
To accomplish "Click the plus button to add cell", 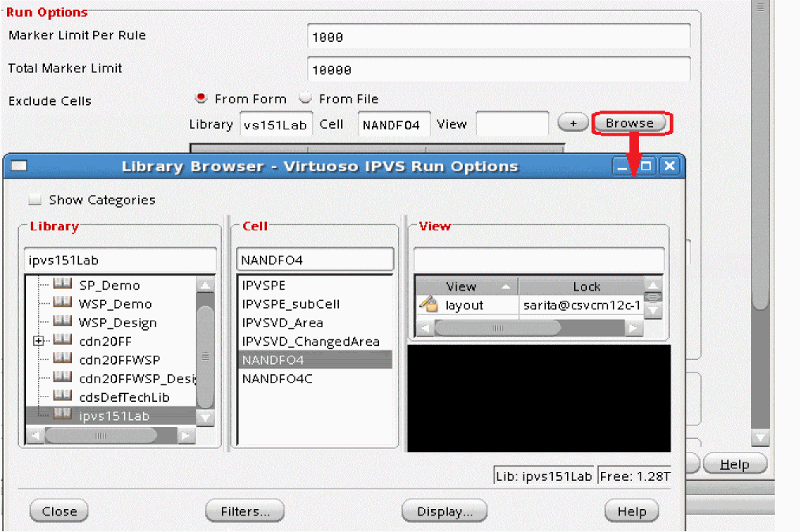I will [573, 123].
